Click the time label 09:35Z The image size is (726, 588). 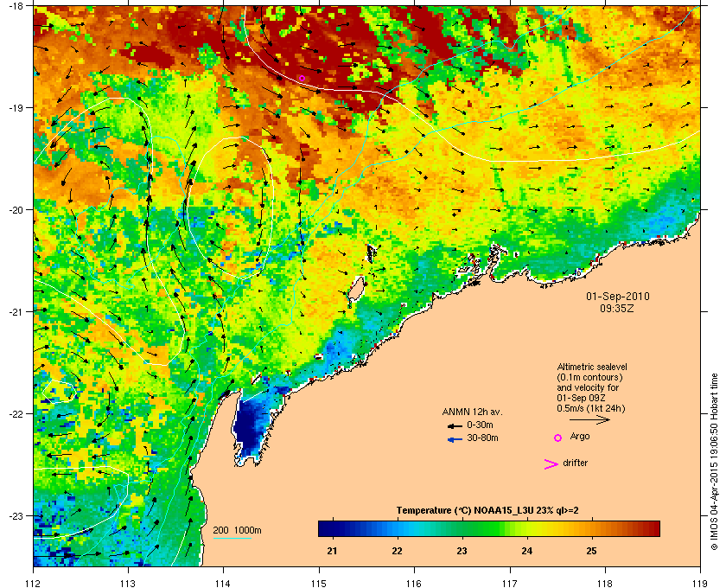tap(617, 308)
